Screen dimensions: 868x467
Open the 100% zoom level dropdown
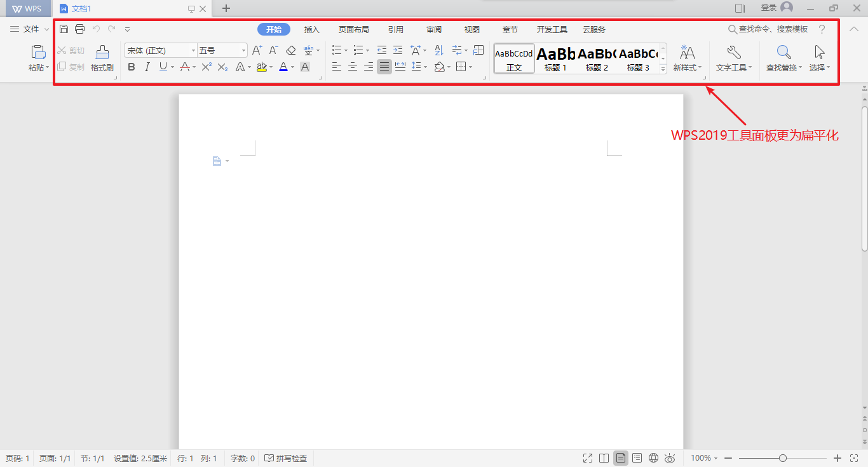point(704,458)
